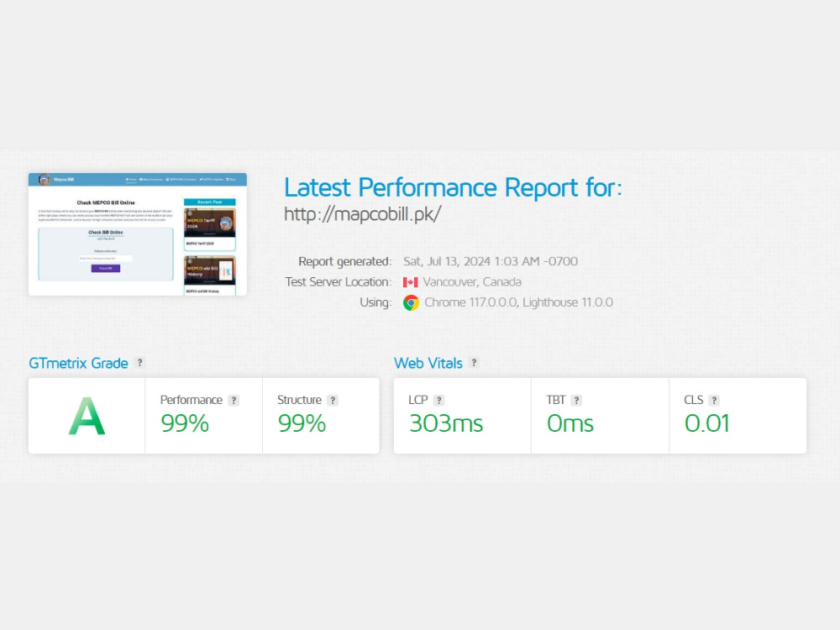Open the Structure question mark icon
840x630 pixels.
(333, 400)
